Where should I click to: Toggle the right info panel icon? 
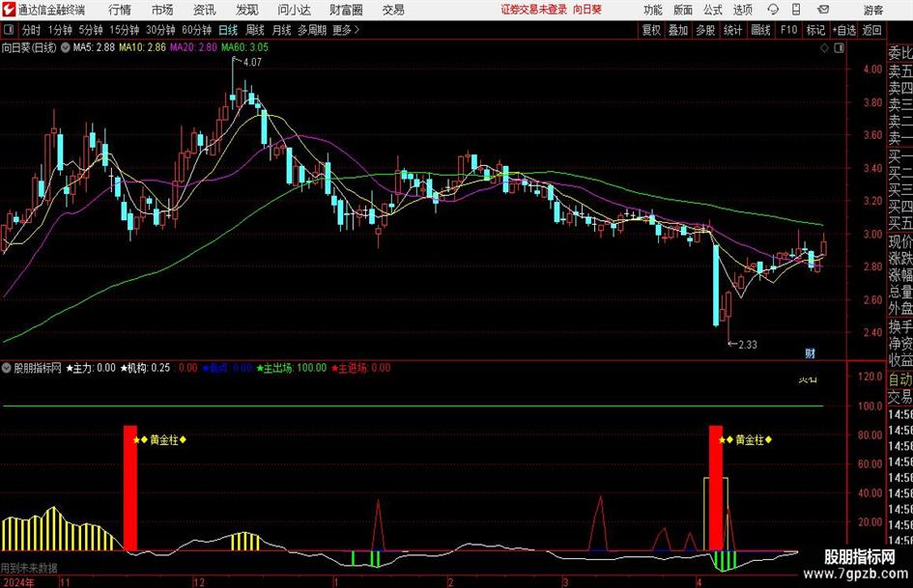[x=839, y=48]
